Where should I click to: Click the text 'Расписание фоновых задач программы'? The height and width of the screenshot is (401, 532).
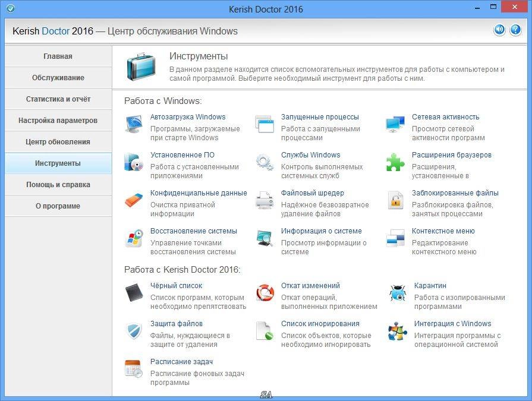[197, 378]
